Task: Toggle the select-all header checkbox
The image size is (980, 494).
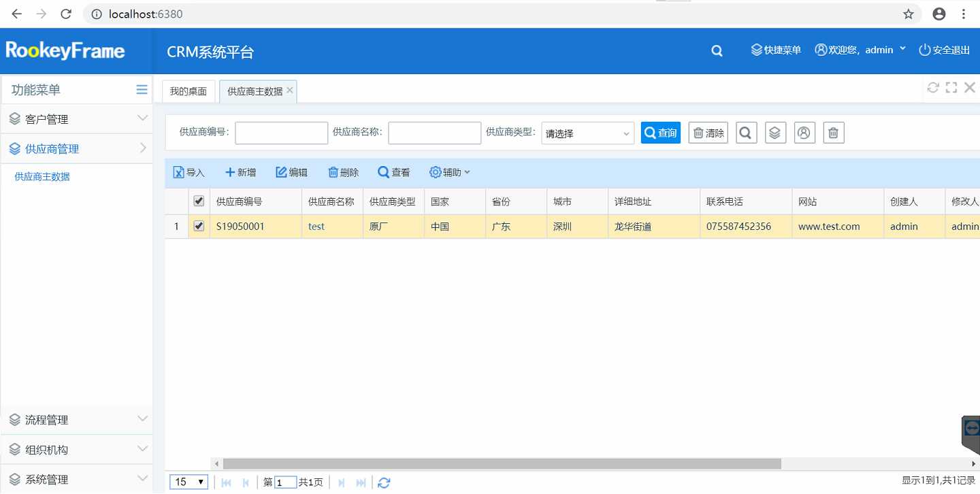Action: click(199, 201)
